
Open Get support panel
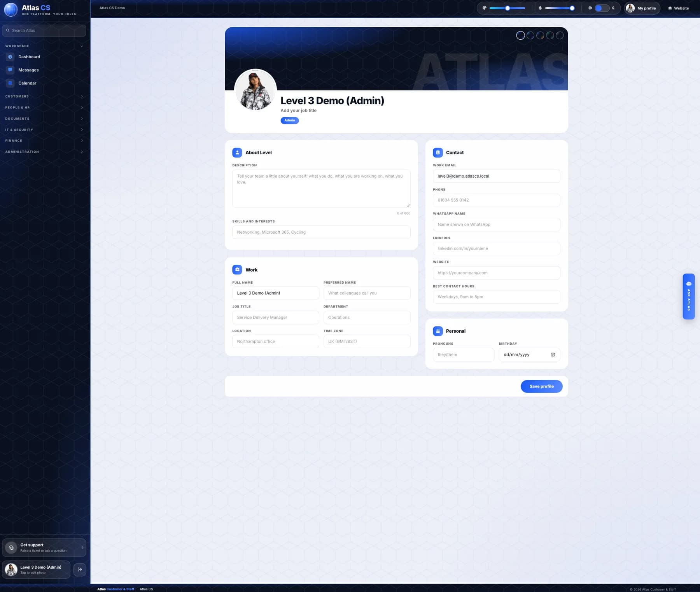pos(44,547)
